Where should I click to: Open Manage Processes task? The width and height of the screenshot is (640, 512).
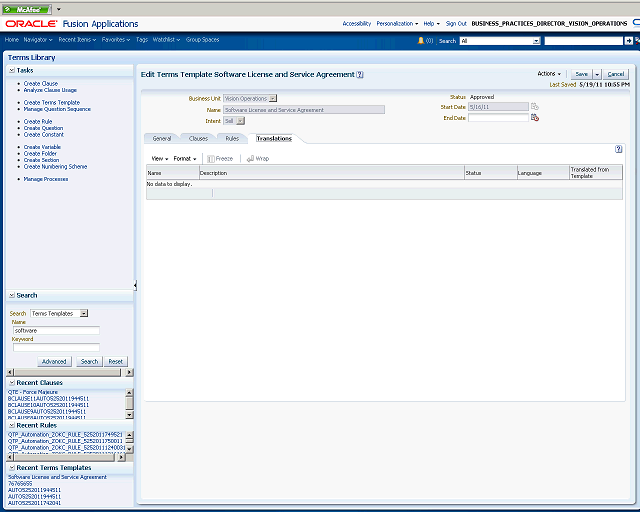click(x=46, y=179)
